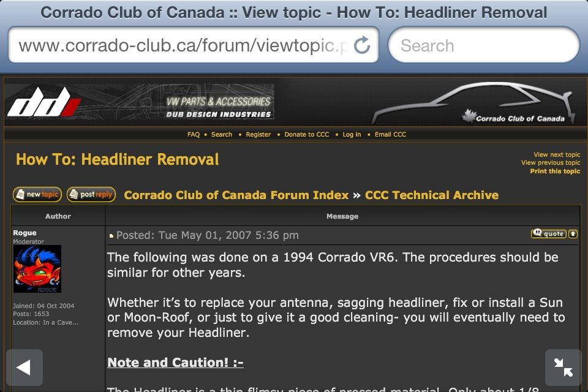This screenshot has width=588, height=392.
Task: Focus the browser URL address field
Action: tap(184, 45)
